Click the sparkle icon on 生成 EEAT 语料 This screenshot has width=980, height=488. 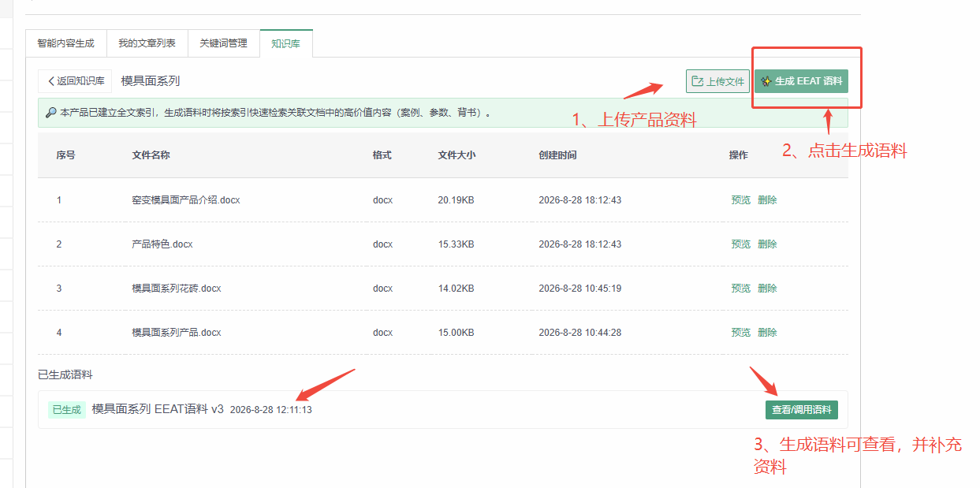(x=766, y=81)
